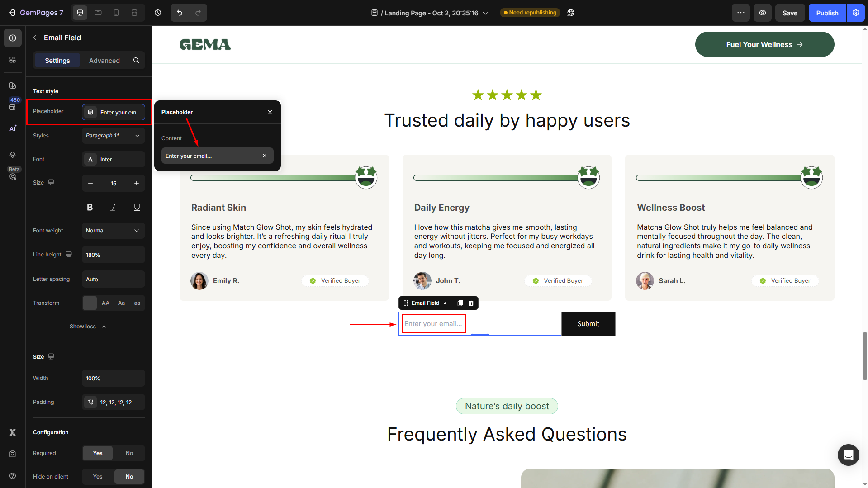Select uppercase AA transform option
868x488 pixels.
click(105, 303)
